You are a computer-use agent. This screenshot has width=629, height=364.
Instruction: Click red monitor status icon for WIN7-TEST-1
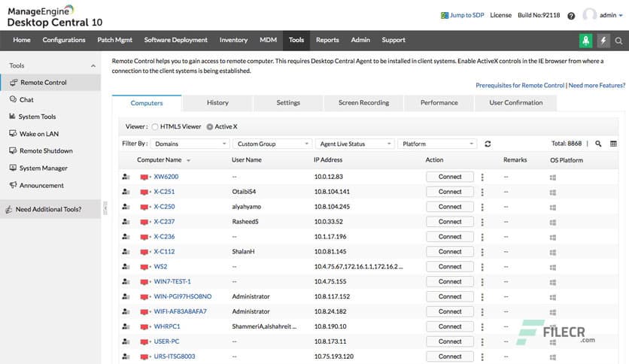(x=144, y=282)
